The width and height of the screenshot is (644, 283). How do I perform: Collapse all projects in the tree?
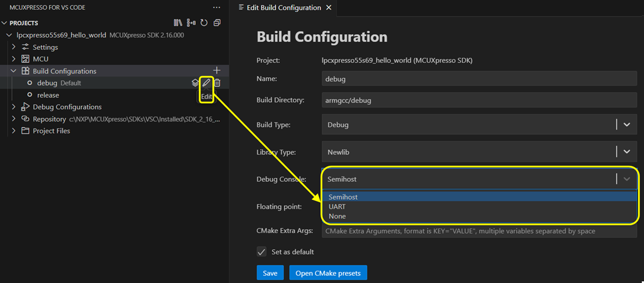click(217, 23)
